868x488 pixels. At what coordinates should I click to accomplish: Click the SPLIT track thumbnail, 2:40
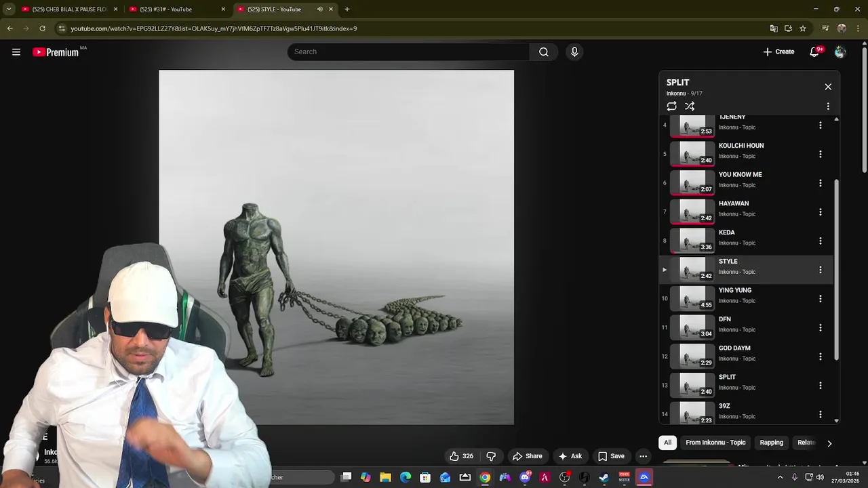[692, 386]
